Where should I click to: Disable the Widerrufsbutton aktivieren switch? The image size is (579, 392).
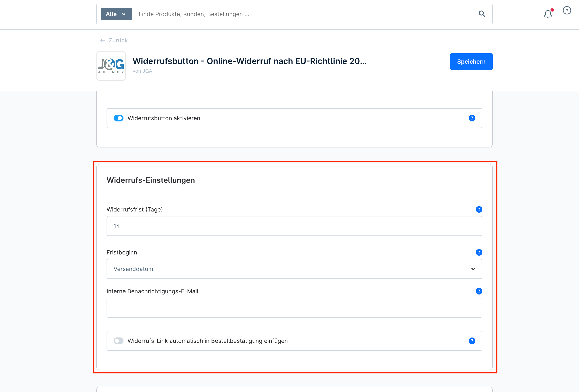point(118,118)
